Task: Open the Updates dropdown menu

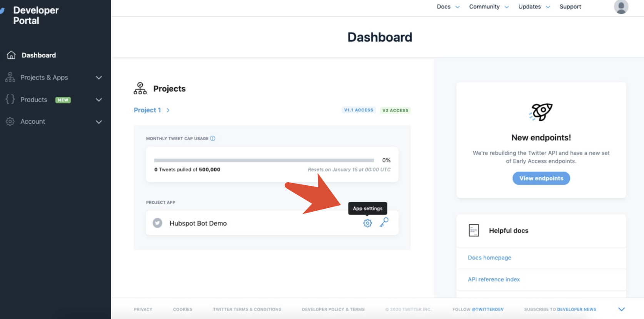Action: [x=534, y=7]
